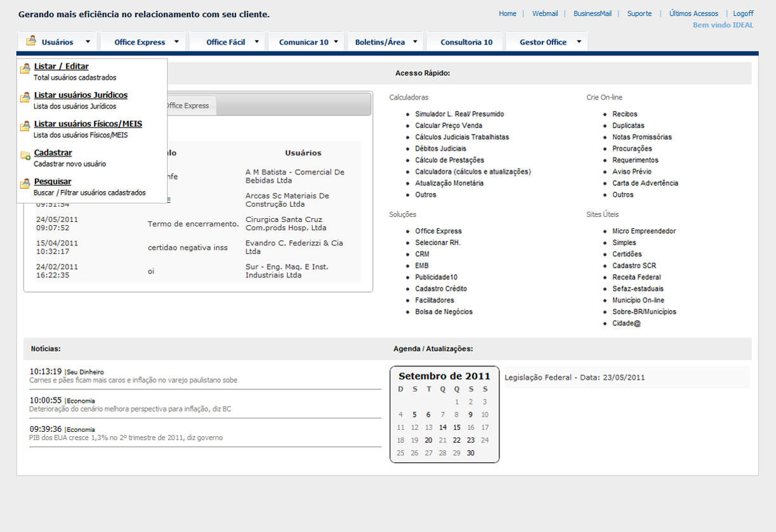Click the icon beside Pesquisar
776x532 pixels.
coord(25,184)
